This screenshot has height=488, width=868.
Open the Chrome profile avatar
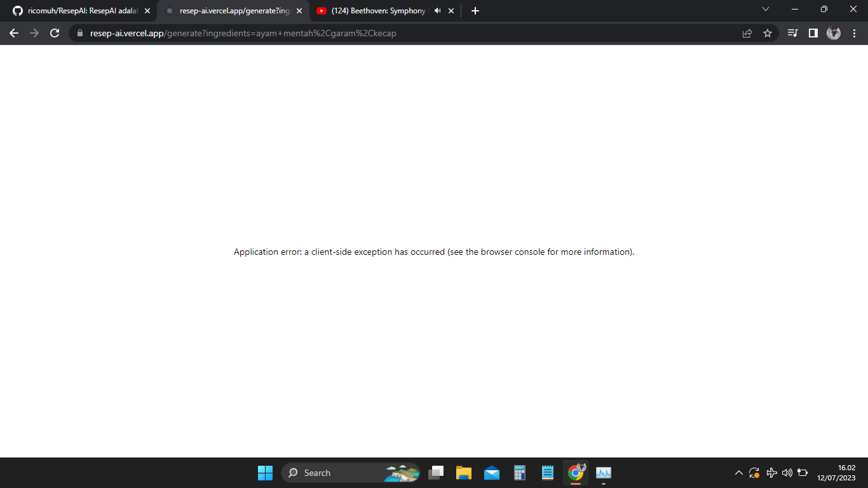[834, 32]
